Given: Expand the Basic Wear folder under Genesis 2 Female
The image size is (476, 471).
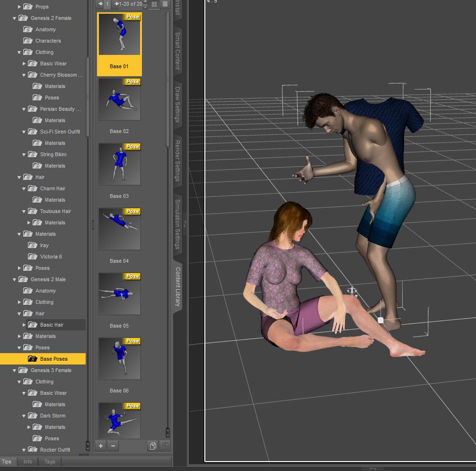Looking at the screenshot, I should [x=24, y=63].
